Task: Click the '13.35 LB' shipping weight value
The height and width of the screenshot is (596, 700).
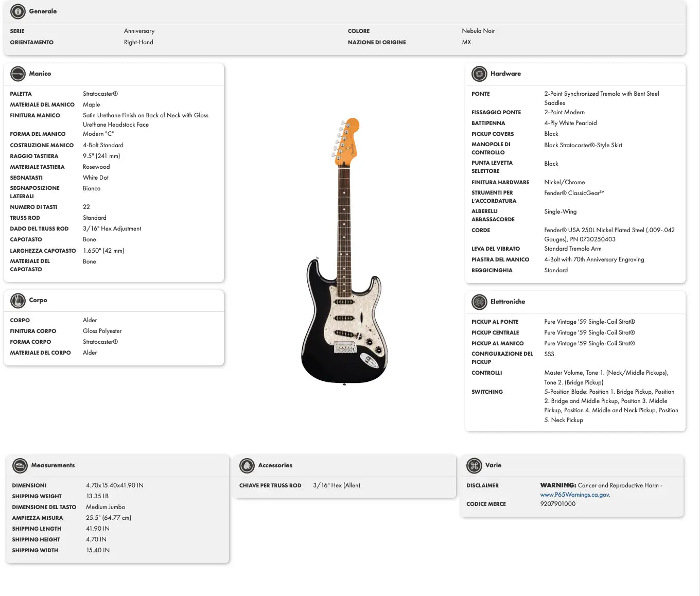Action: [97, 496]
